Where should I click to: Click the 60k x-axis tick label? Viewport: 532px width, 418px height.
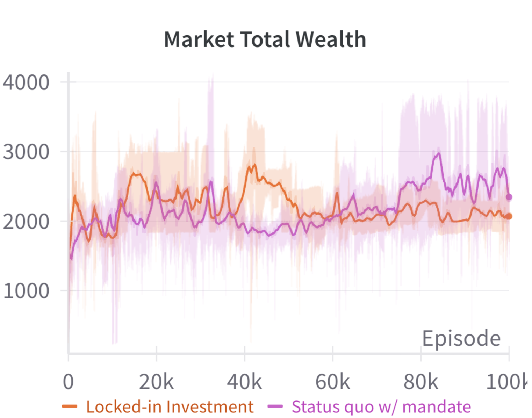pyautogui.click(x=332, y=382)
